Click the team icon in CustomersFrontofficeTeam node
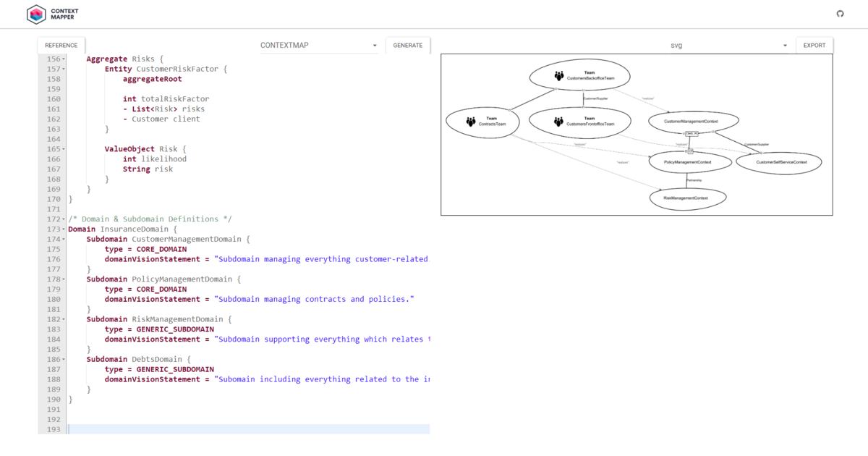Screen dimensions: 868x456 click(x=558, y=122)
